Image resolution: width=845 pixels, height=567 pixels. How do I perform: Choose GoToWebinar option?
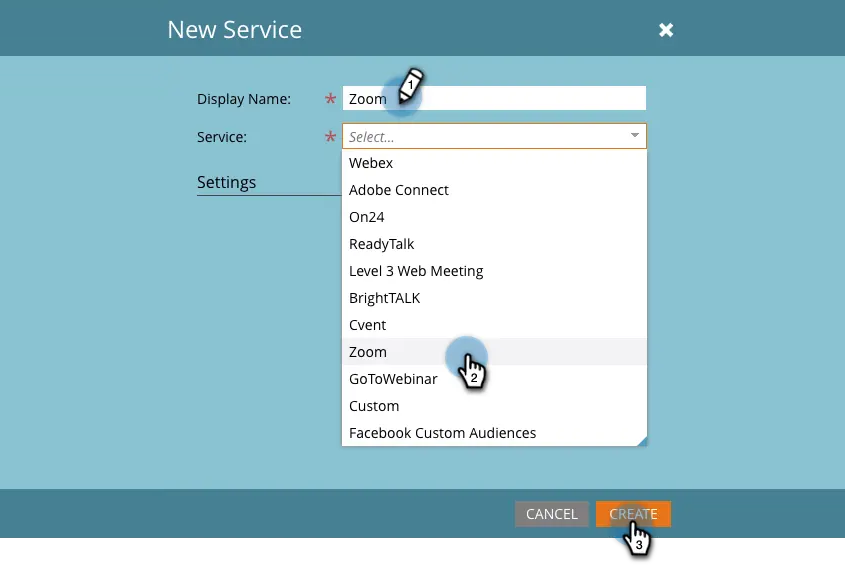tap(494, 378)
